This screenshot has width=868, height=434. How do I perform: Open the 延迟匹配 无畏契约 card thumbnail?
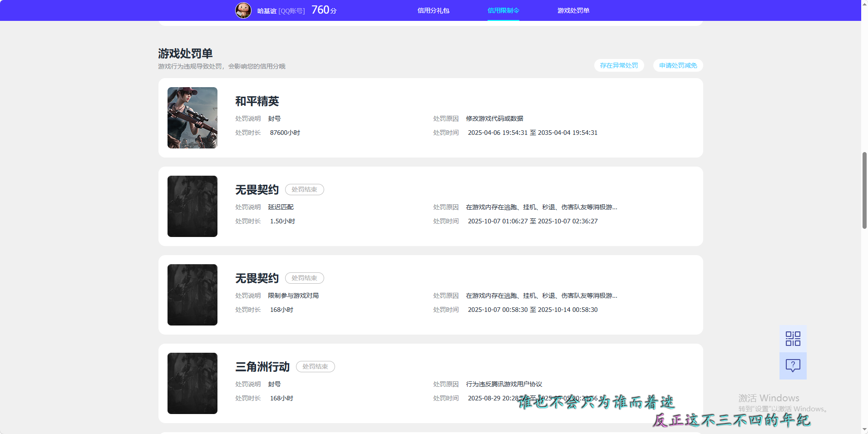point(192,206)
